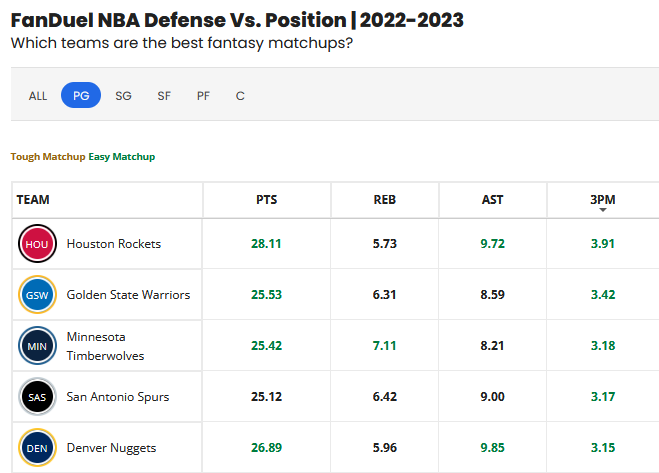Open the Golden State Warriors team name

pyautogui.click(x=129, y=295)
